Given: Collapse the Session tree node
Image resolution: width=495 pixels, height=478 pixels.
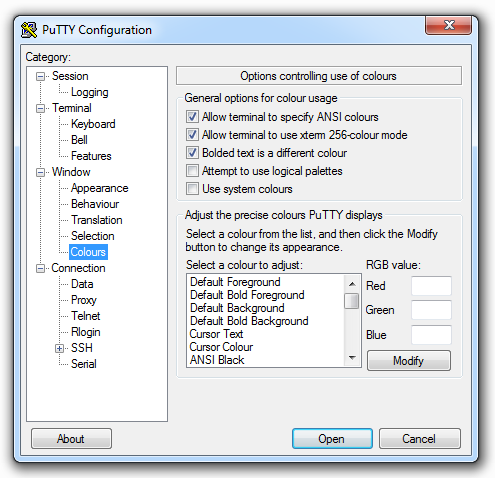Looking at the screenshot, I should point(40,76).
